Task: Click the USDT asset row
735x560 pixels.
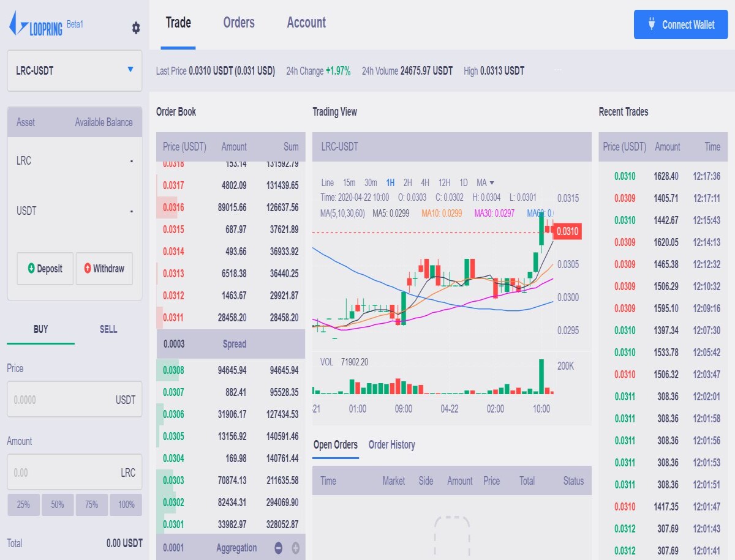Action: [x=75, y=211]
